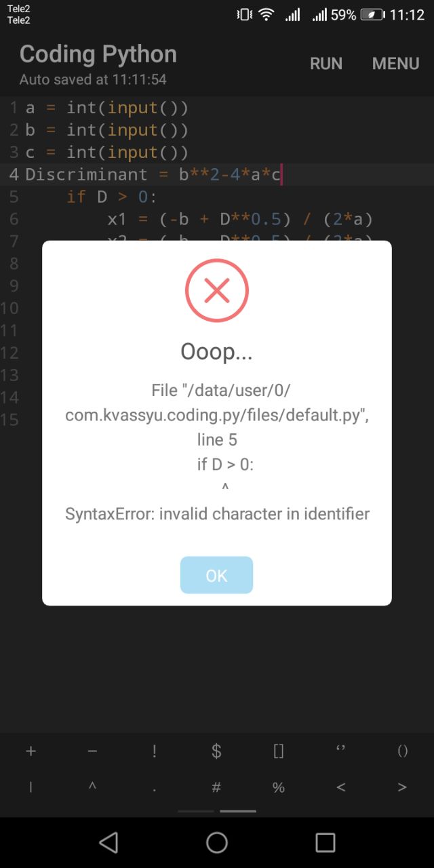Insert single quotes from symbol bar

[340, 751]
